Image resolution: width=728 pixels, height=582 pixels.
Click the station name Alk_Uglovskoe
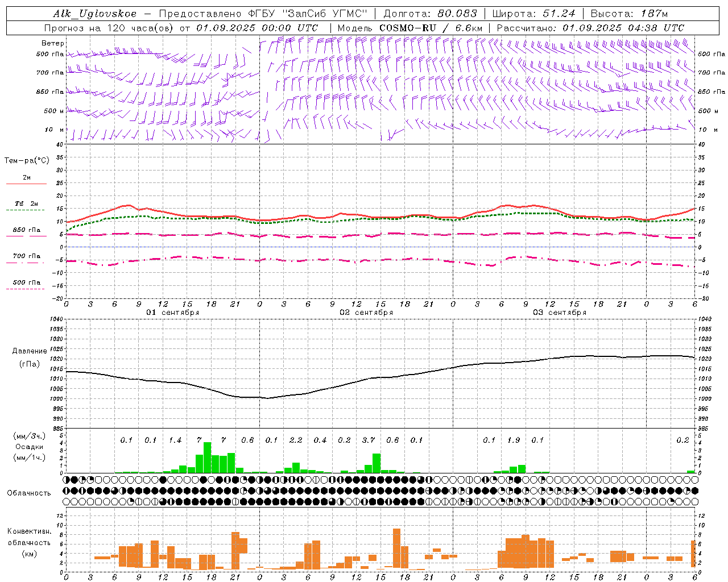pyautogui.click(x=95, y=14)
